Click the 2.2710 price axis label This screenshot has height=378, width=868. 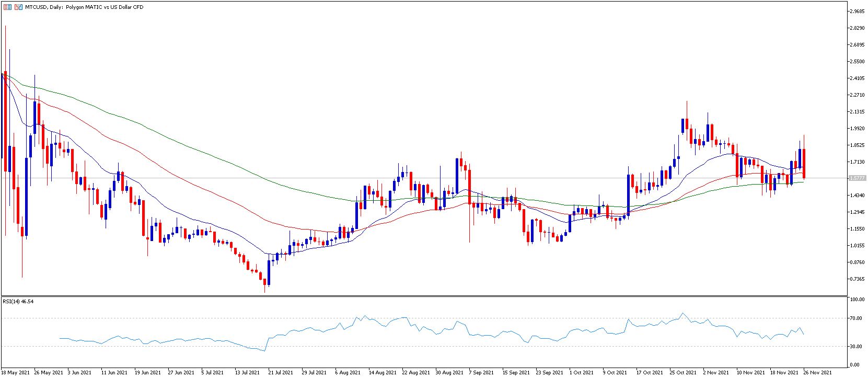(x=857, y=95)
